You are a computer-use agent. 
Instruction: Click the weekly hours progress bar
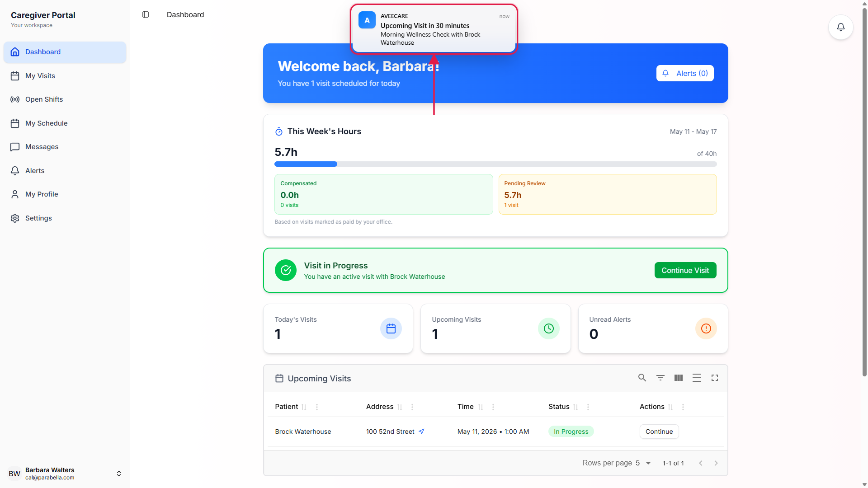click(x=495, y=164)
